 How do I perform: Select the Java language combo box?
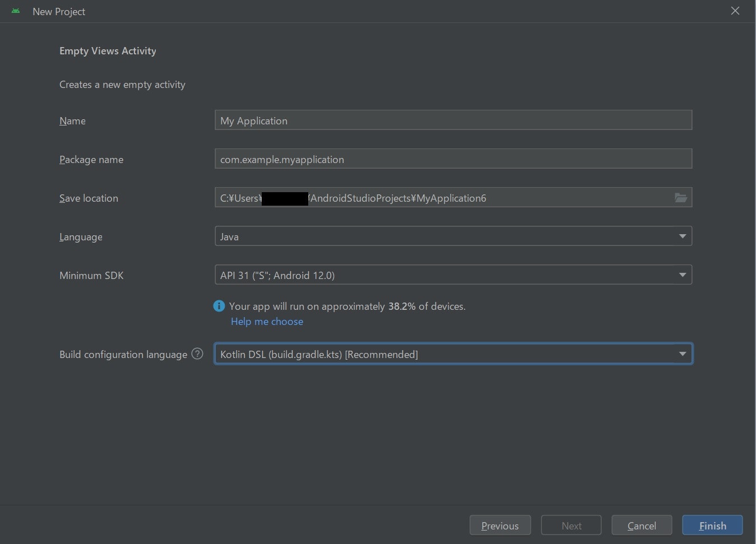point(443,236)
